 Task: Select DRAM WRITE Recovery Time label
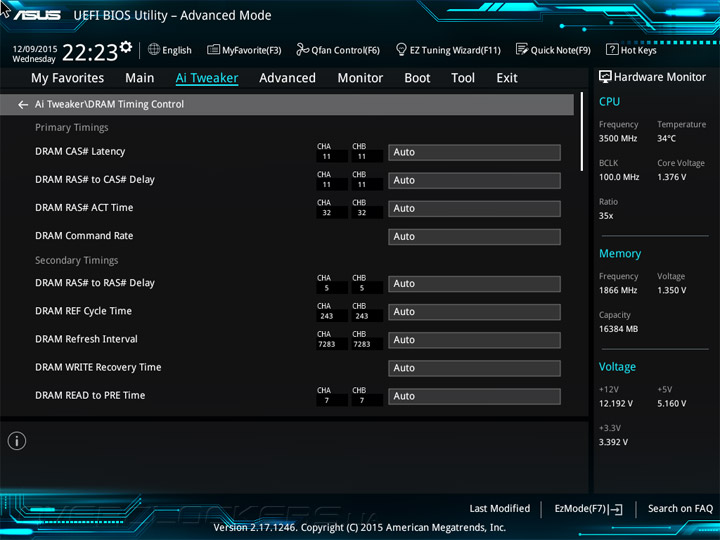tap(98, 367)
